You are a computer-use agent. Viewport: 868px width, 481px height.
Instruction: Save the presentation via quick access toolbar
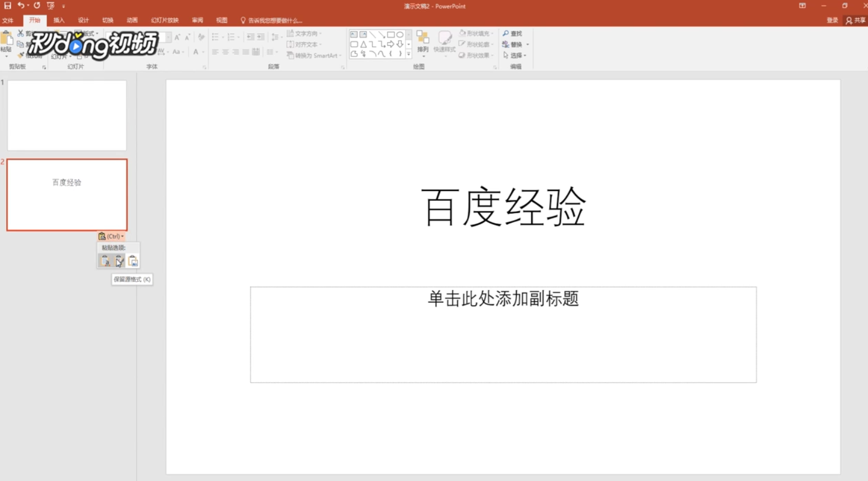click(7, 6)
